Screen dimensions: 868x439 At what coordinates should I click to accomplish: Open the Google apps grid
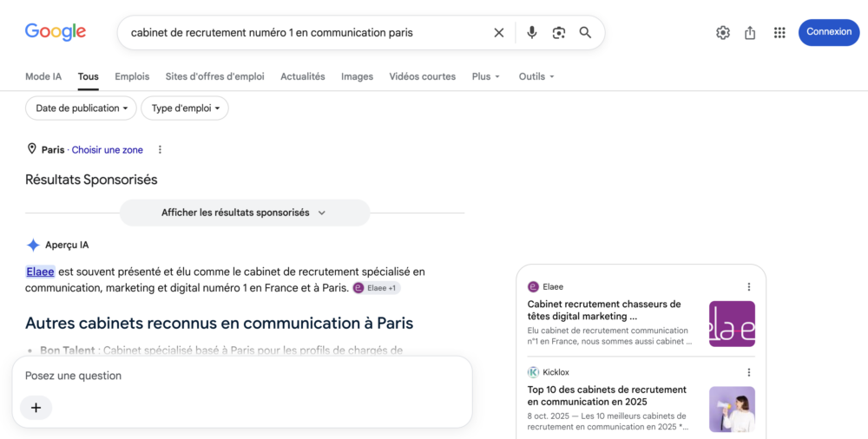[x=779, y=33]
